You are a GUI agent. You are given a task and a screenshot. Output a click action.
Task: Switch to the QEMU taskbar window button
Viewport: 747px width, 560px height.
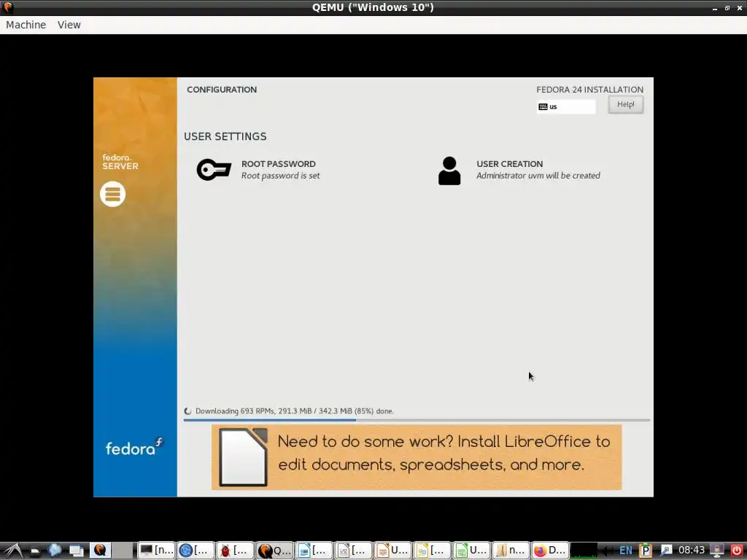point(275,551)
